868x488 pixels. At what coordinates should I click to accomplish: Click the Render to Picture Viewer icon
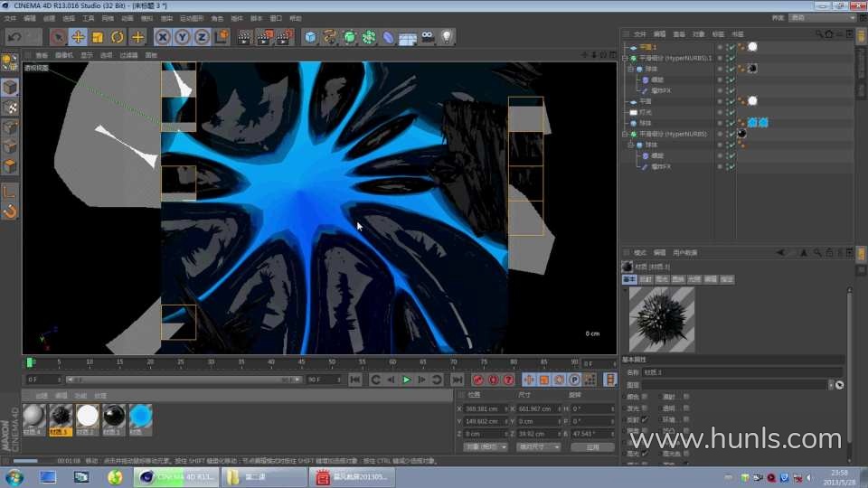point(264,37)
